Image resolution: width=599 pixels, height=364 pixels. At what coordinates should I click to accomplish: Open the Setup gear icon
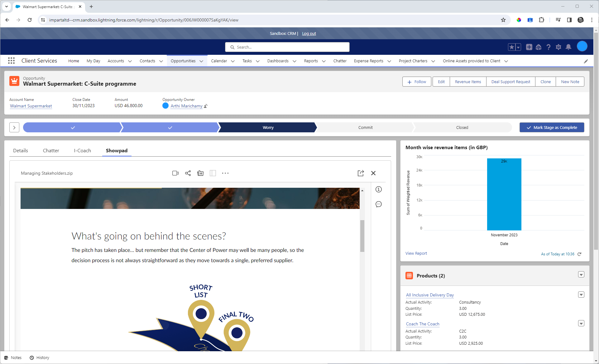pyautogui.click(x=558, y=47)
